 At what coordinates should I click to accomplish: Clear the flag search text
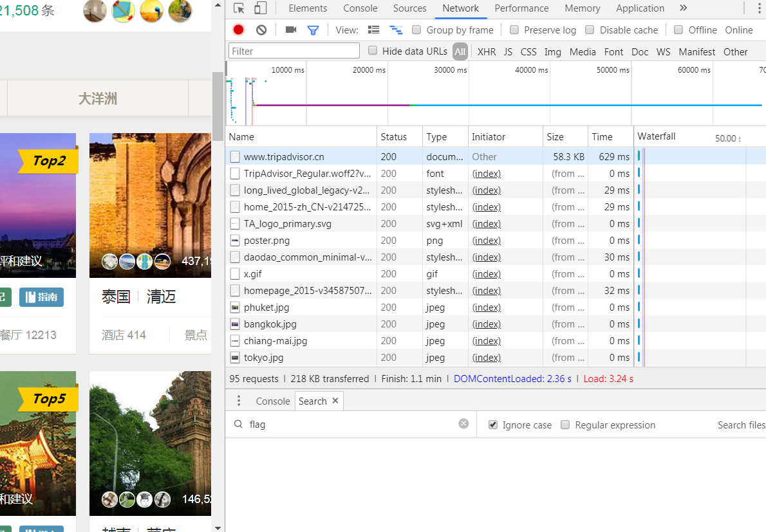coord(463,423)
